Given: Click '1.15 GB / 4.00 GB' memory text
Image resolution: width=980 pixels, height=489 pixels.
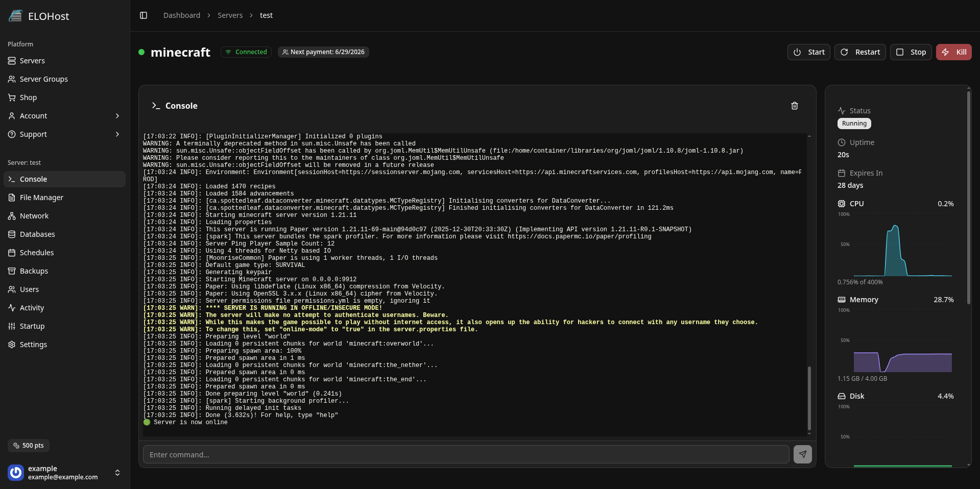Looking at the screenshot, I should pyautogui.click(x=862, y=379).
